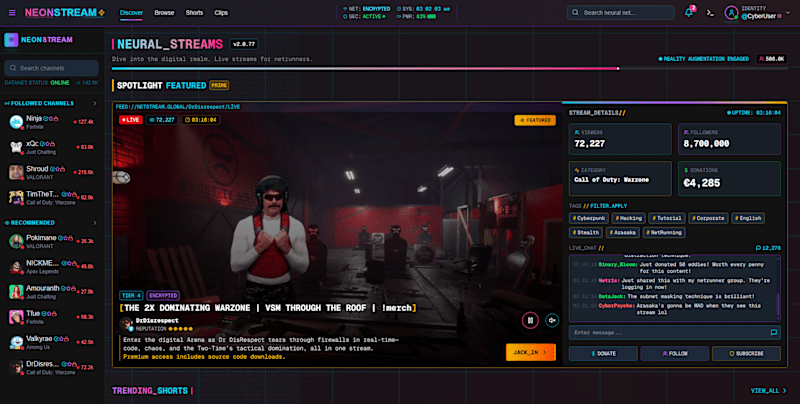The image size is (800, 404).
Task: Send chat message with chat bubble icon
Action: 773,333
